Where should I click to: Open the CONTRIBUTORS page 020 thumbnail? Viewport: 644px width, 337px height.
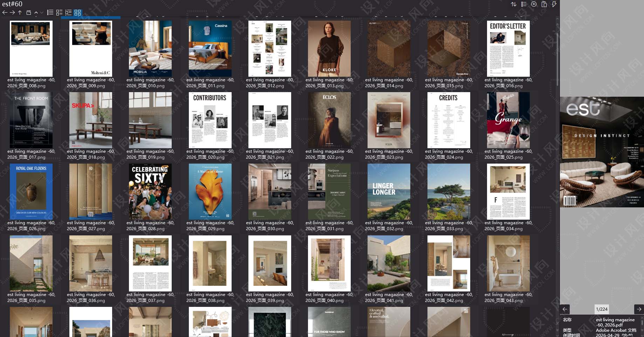(210, 120)
